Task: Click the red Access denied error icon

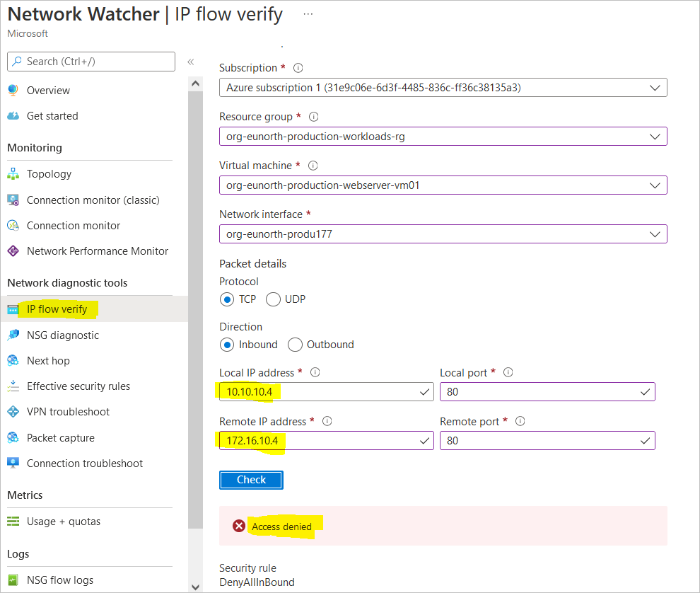Action: coord(239,526)
